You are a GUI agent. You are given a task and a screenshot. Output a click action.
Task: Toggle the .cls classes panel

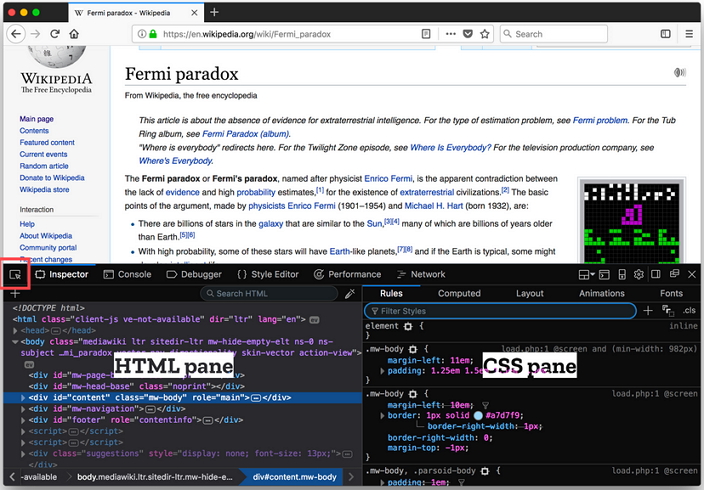(689, 310)
